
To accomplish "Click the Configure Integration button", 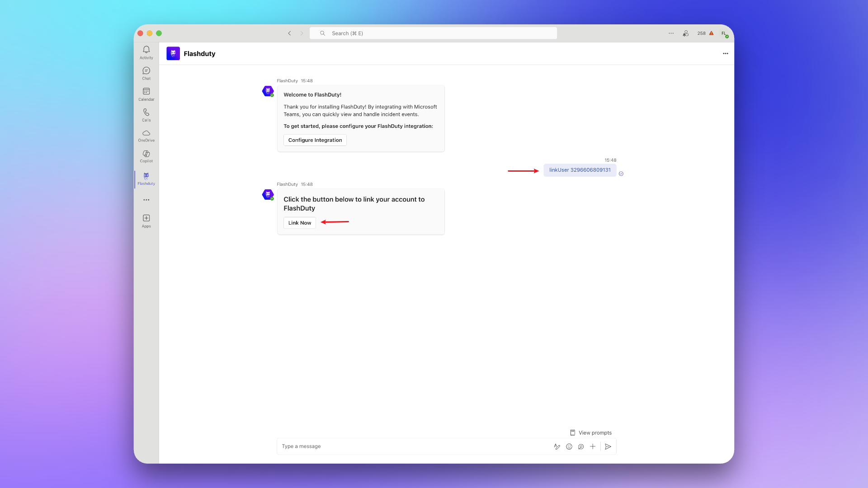I will tap(315, 140).
